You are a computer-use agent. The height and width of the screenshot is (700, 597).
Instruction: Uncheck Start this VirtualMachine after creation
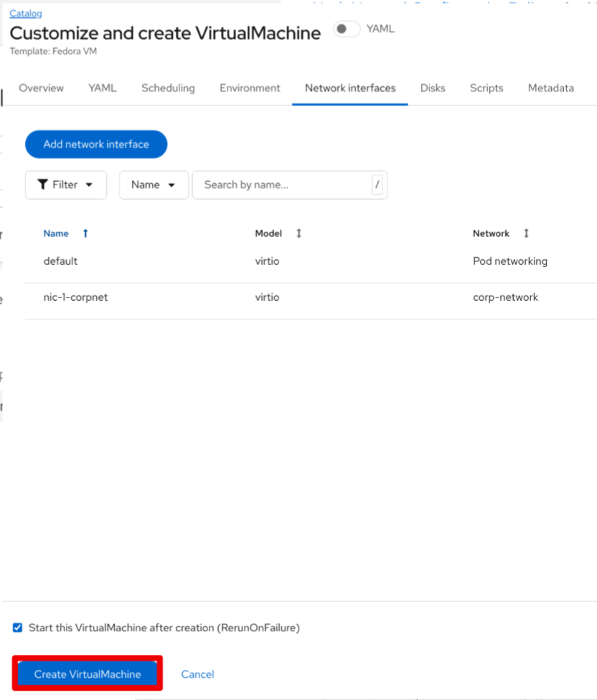pos(18,627)
